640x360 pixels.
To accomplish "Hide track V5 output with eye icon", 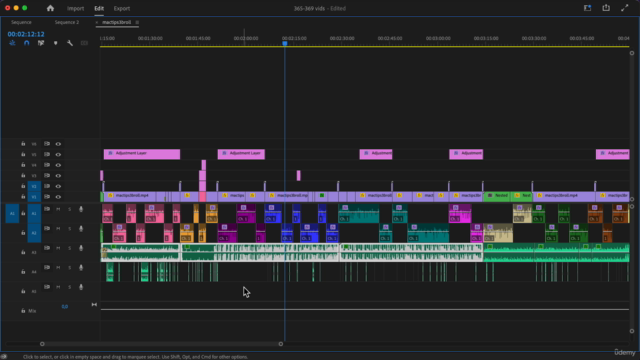I will tap(58, 155).
